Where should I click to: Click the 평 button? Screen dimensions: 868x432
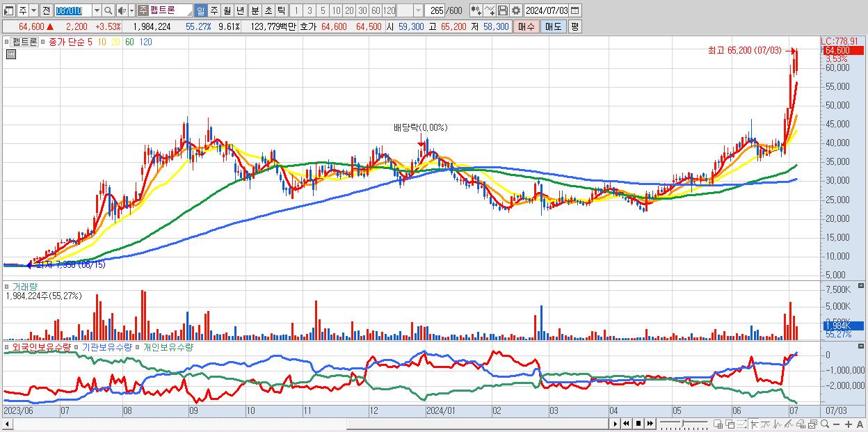574,26
